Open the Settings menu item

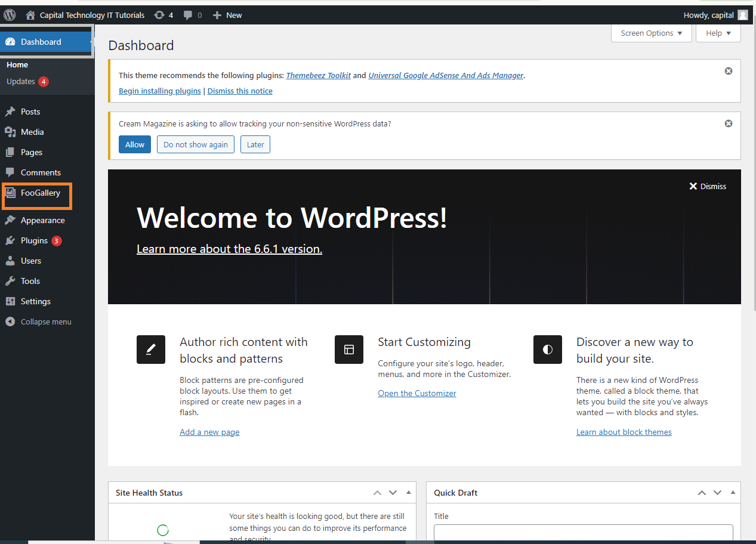[x=35, y=301]
